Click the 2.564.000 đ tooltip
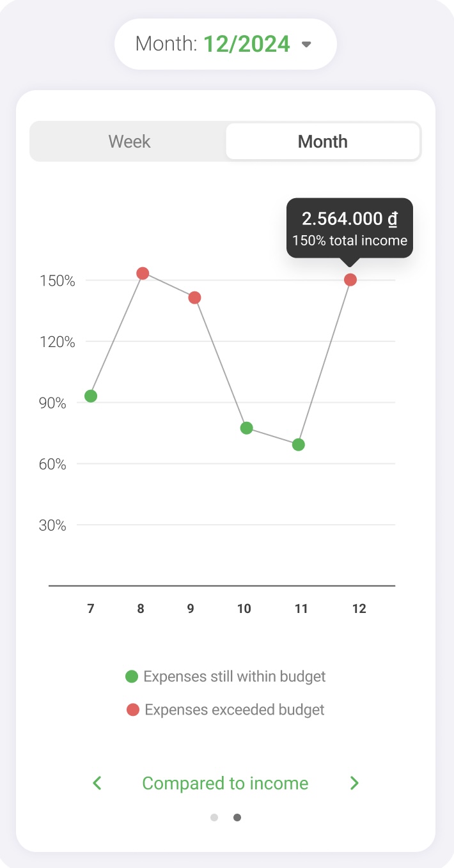Viewport: 454px width, 868px height. click(350, 228)
